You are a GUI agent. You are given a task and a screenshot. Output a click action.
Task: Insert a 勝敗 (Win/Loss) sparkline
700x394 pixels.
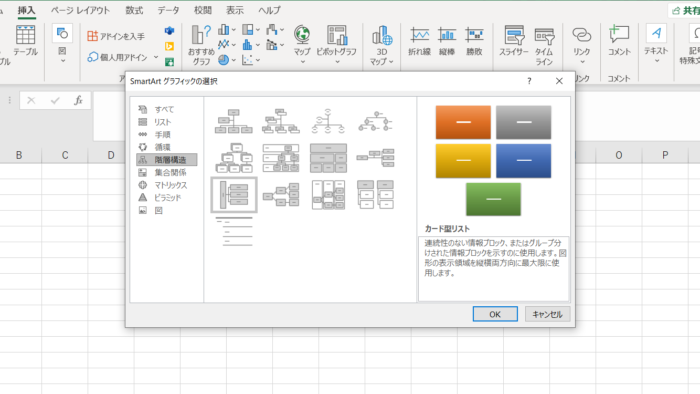pos(474,41)
